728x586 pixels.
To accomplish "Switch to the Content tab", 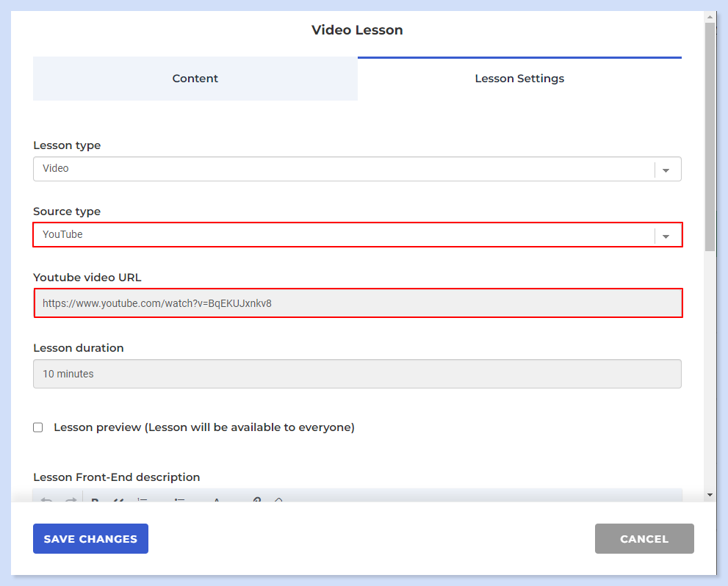I will tap(195, 79).
